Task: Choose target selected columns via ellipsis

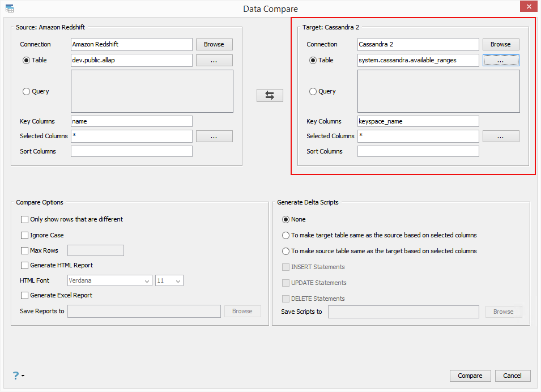Action: (x=501, y=136)
